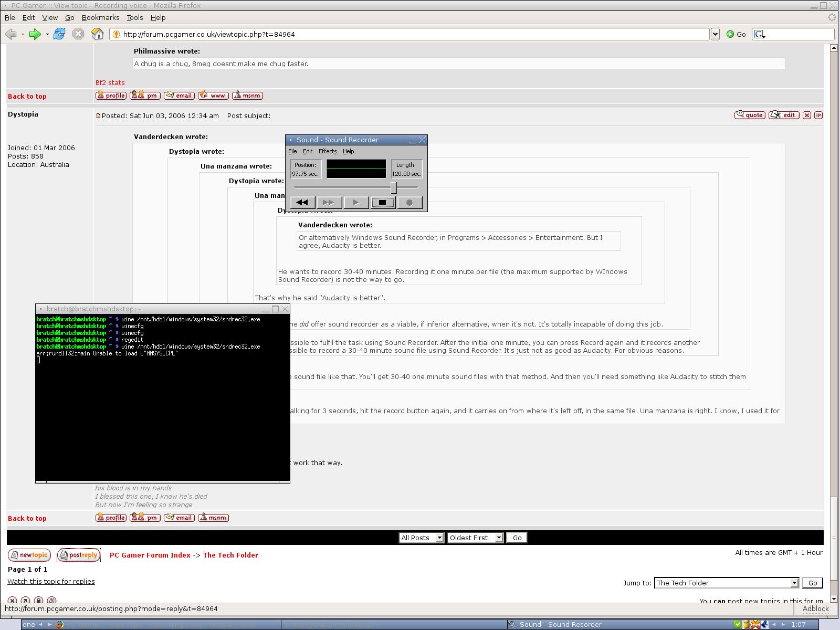
Task: Open The Tech Folder breadcrumb link
Action: pos(230,555)
